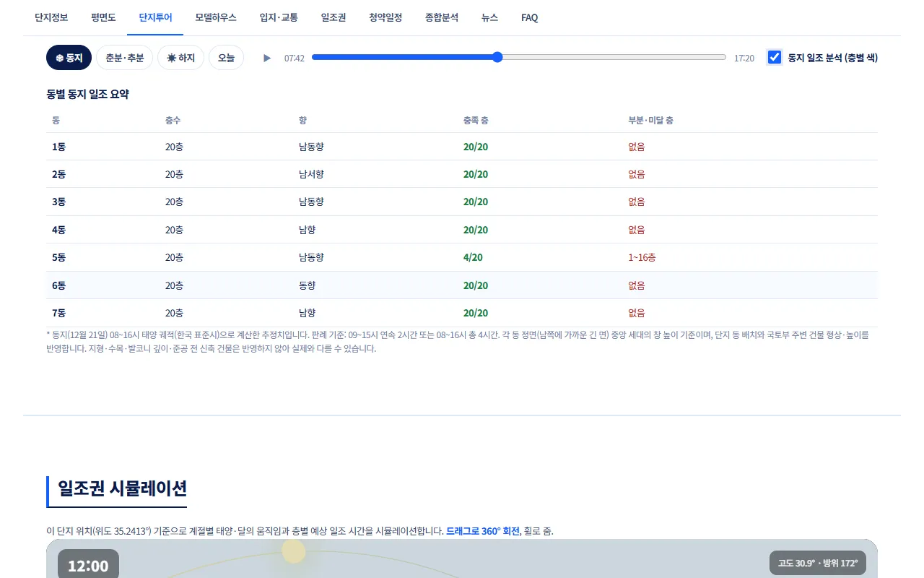Play the sunlight time animation
The image size is (924, 578).
pos(267,58)
